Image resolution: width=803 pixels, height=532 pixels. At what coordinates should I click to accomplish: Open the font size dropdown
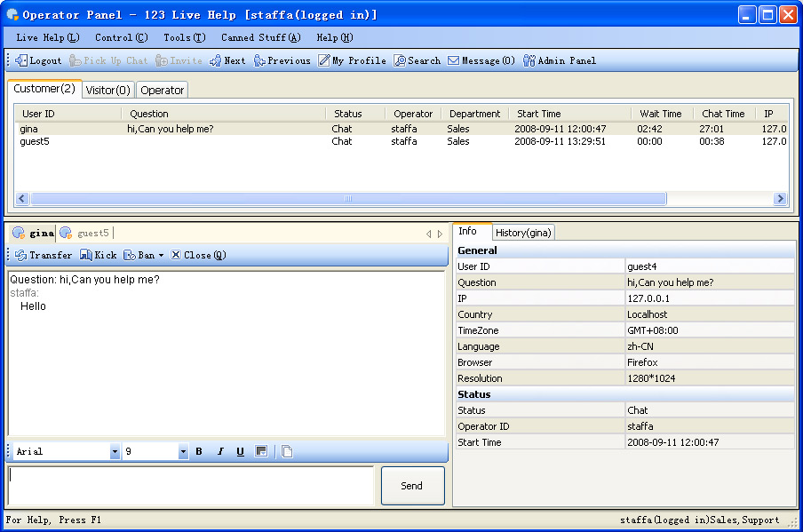tap(183, 451)
